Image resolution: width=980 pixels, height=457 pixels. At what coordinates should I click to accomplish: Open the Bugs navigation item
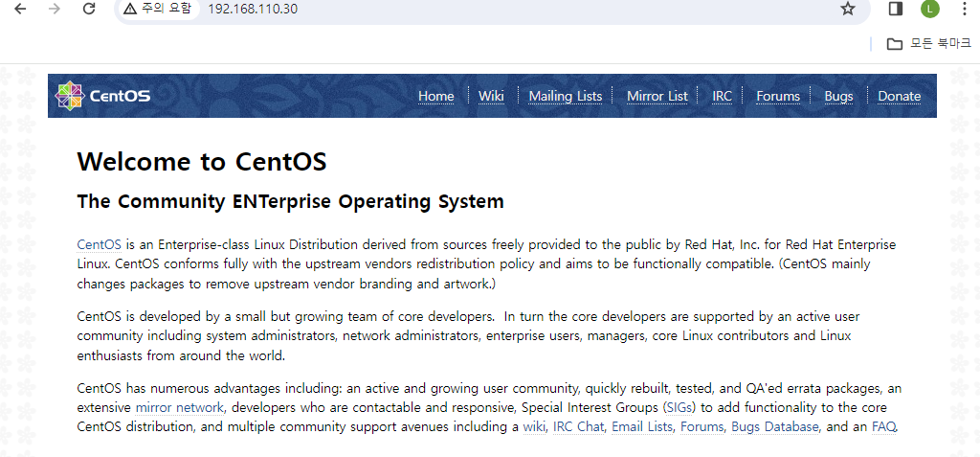tap(838, 97)
